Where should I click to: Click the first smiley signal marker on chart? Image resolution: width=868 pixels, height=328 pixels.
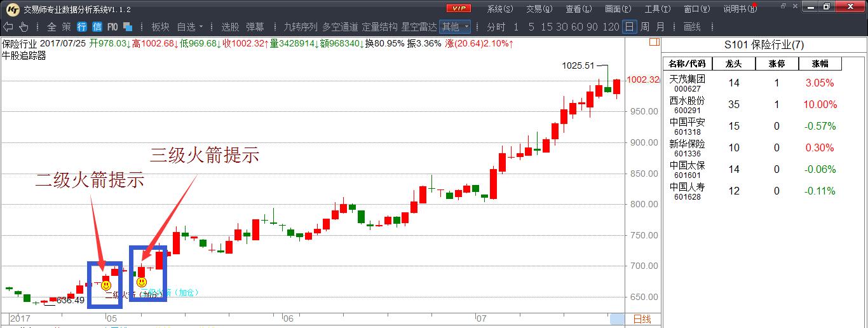106,285
